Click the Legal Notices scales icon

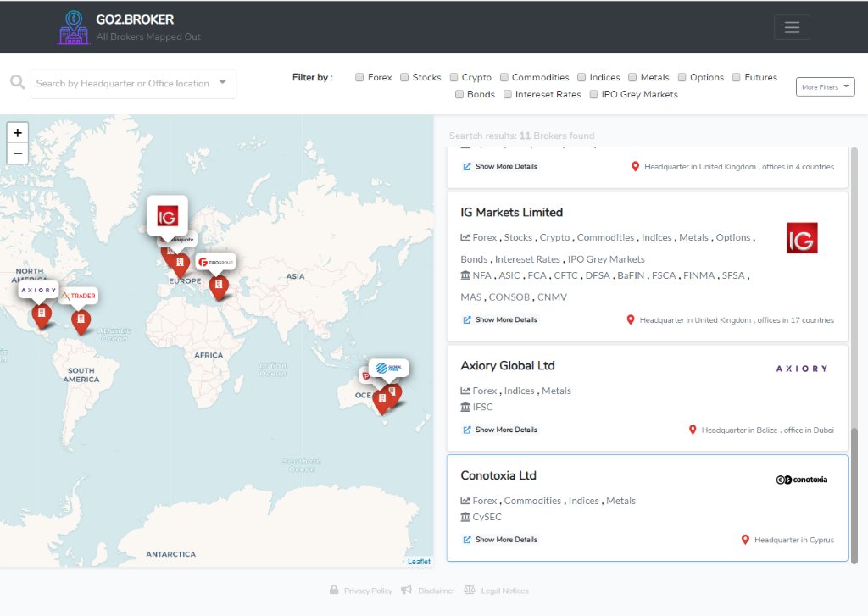[x=470, y=590]
